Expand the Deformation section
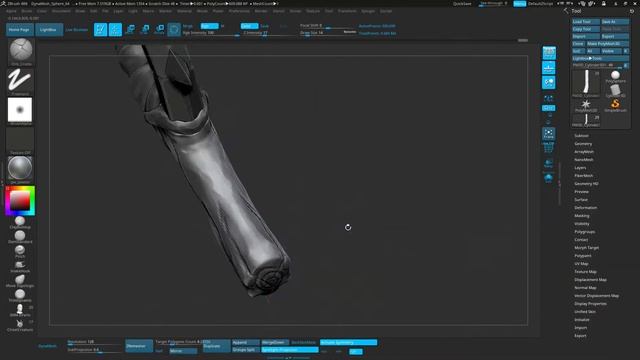 (585, 207)
